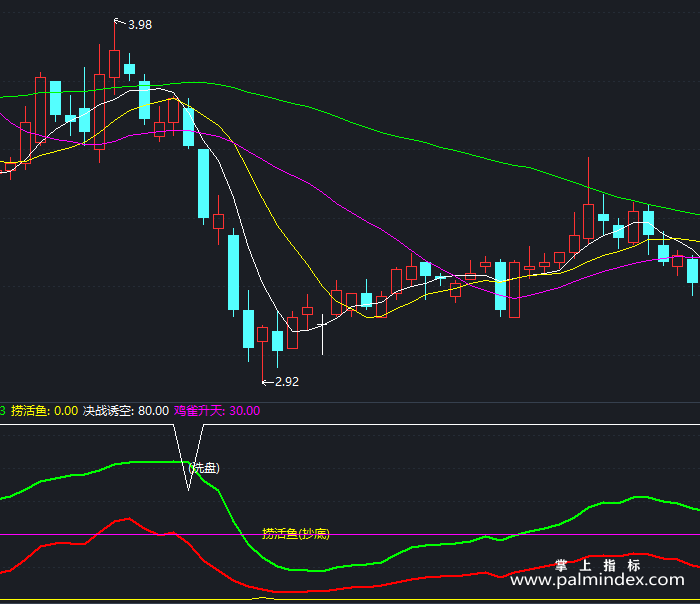Select the 决战诱空: 80.00 indicator value

[x=126, y=411]
